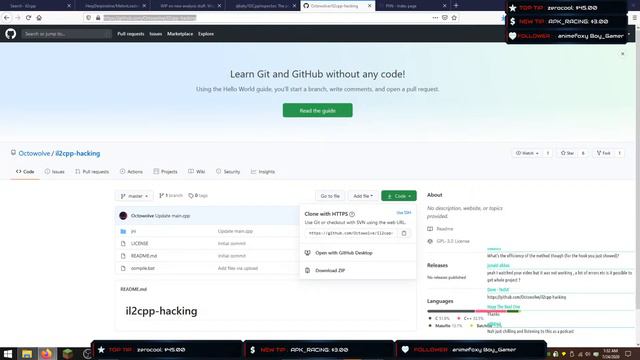Open Explore in top navbar
This screenshot has width=640, height=360.
[206, 34]
